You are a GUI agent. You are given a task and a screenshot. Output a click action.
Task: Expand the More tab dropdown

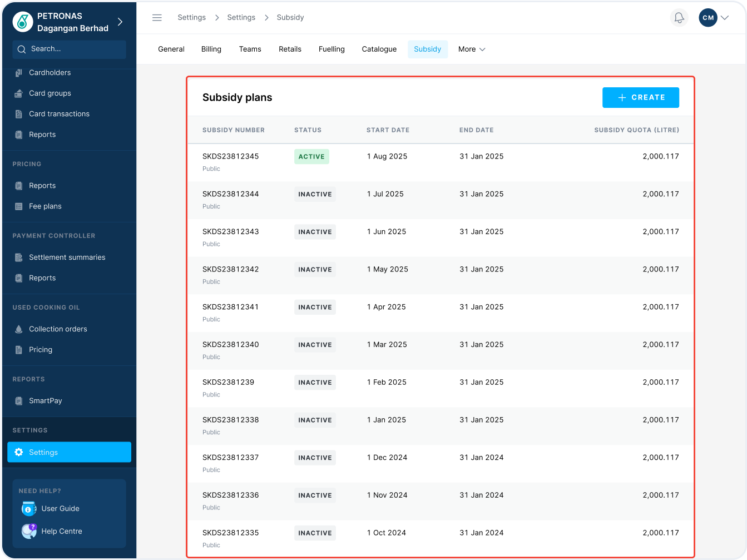click(x=472, y=49)
